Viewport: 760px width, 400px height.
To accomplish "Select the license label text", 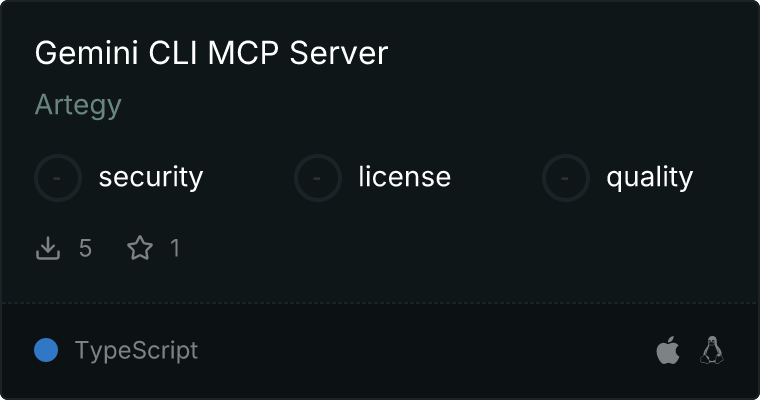I will click(405, 176).
